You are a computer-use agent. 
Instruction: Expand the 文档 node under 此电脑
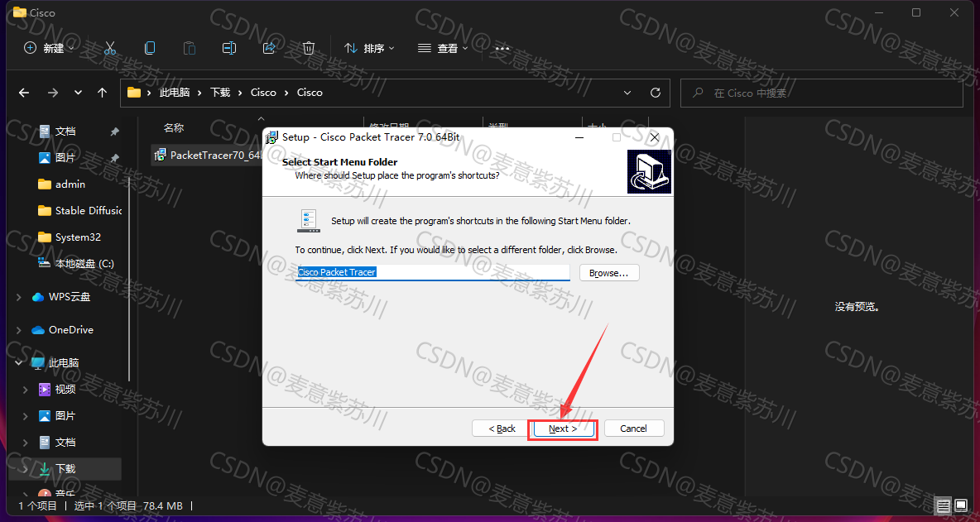(26, 443)
